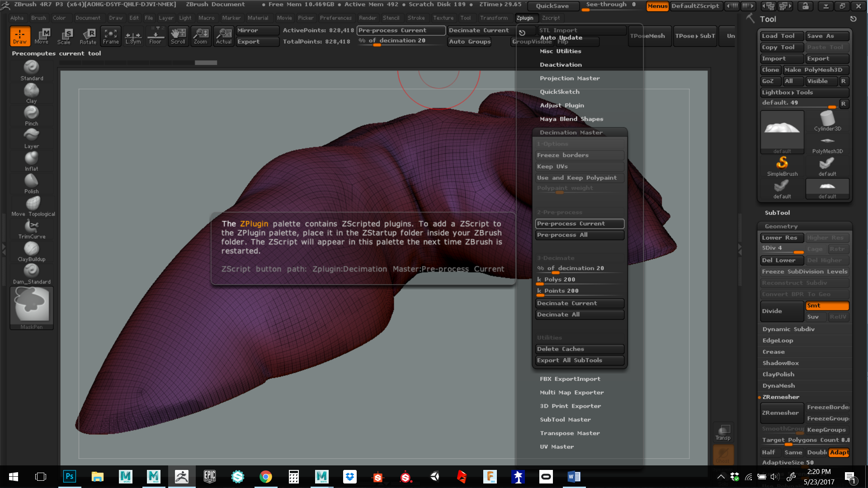
Task: Adjust the k Polys 200 slider
Action: tap(580, 280)
